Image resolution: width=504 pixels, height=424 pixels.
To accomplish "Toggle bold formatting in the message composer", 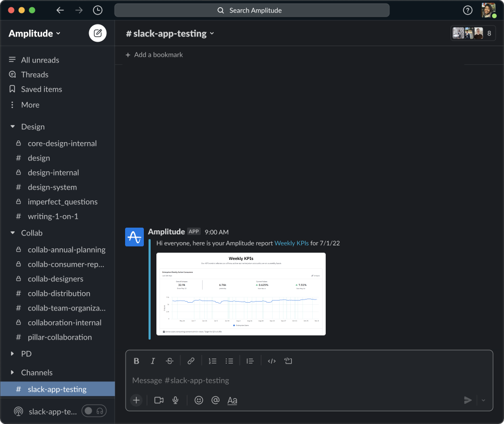I will click(136, 360).
